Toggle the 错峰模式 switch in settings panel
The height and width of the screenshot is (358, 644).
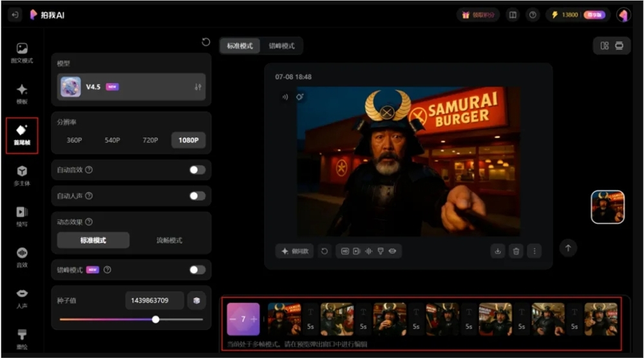point(197,270)
